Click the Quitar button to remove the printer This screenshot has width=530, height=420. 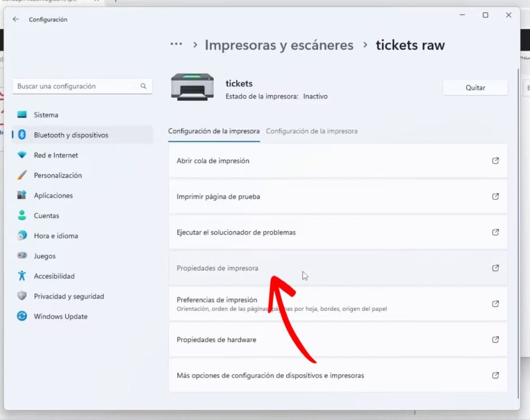(475, 87)
